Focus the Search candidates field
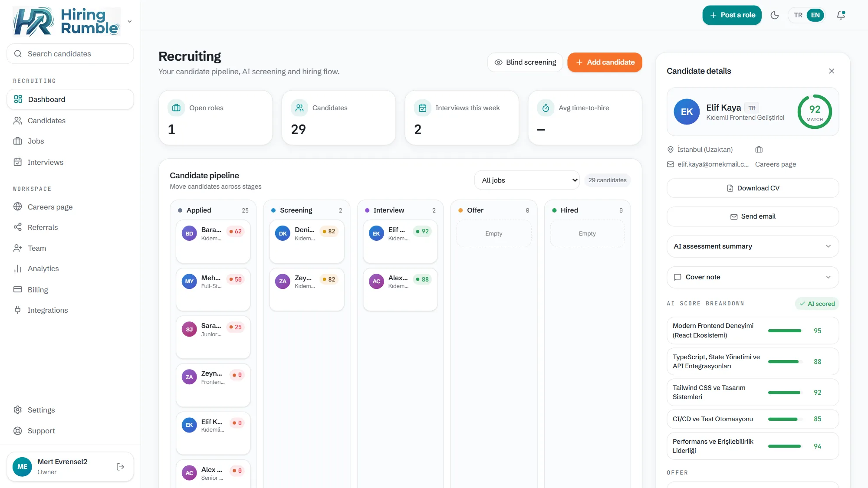The image size is (868, 488). 70,54
